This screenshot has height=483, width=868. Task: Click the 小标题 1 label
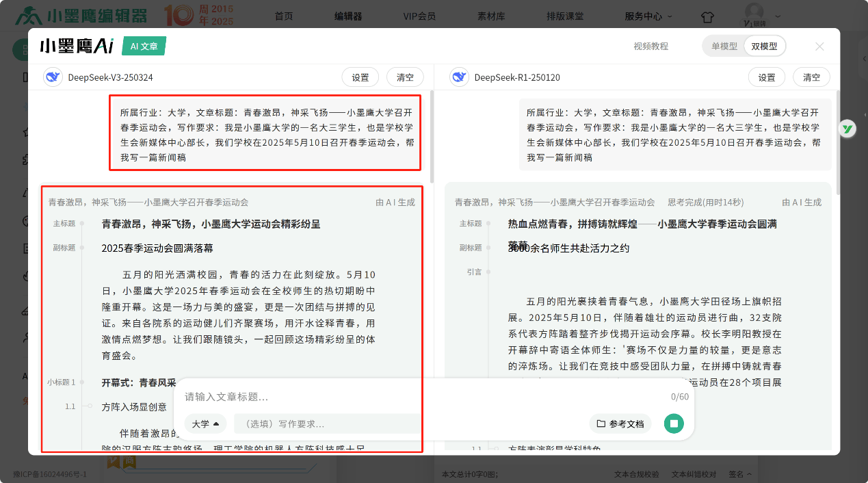tap(62, 382)
